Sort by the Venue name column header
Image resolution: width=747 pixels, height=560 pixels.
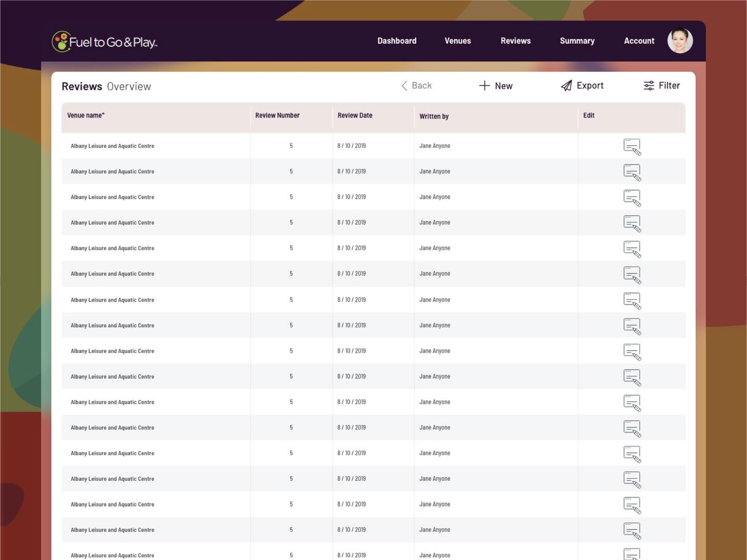[86, 115]
